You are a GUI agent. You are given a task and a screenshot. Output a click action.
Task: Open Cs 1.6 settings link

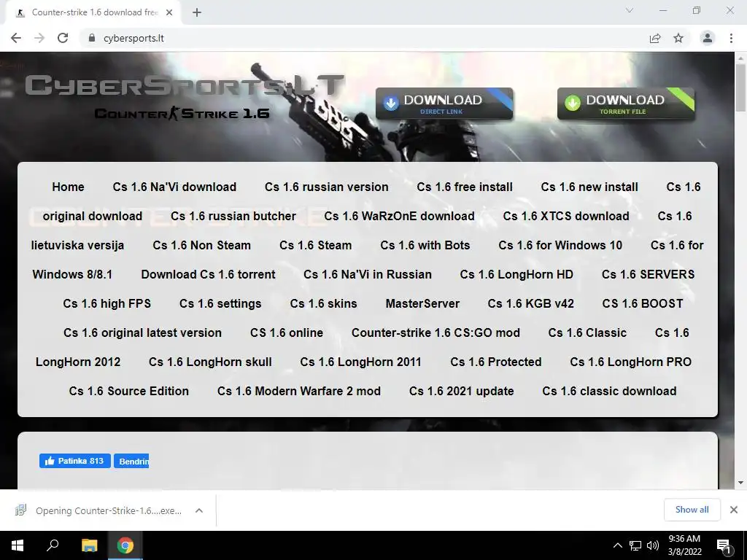(x=220, y=303)
